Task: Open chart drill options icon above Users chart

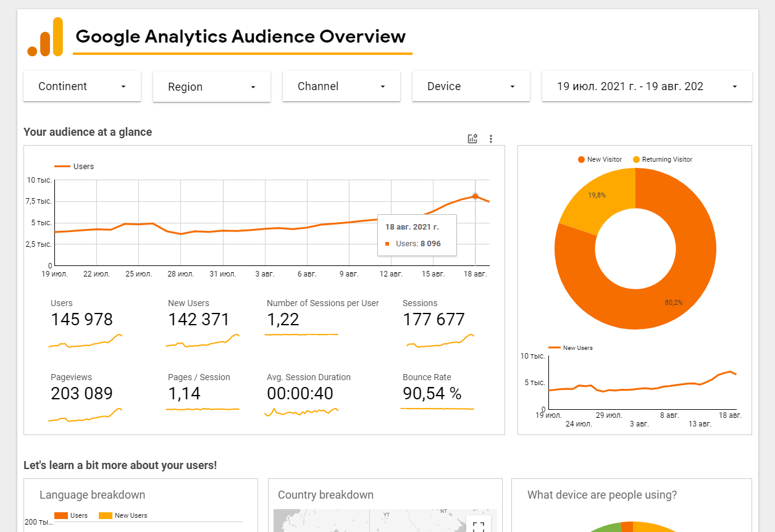Action: pyautogui.click(x=472, y=139)
